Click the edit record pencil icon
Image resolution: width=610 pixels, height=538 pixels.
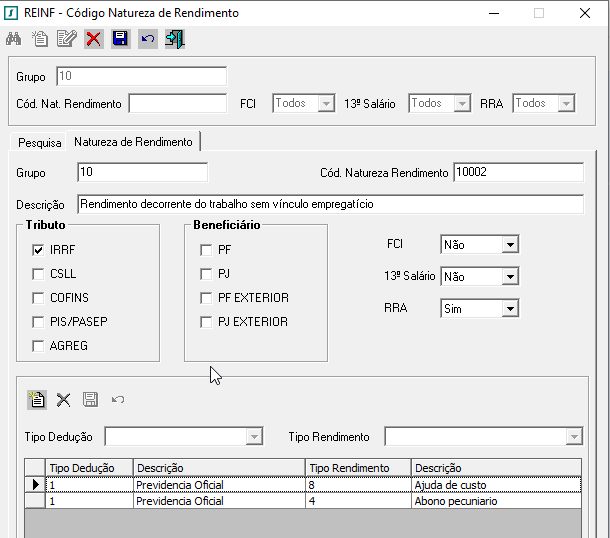coord(67,39)
